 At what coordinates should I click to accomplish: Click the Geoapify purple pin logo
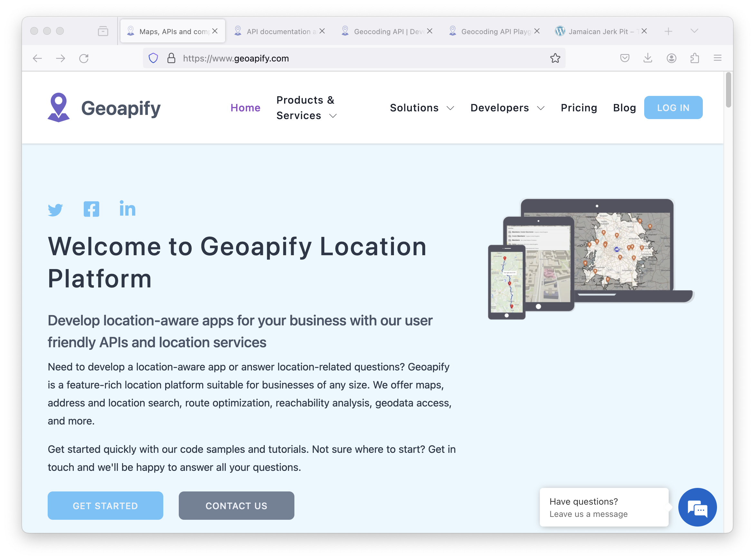coord(59,107)
